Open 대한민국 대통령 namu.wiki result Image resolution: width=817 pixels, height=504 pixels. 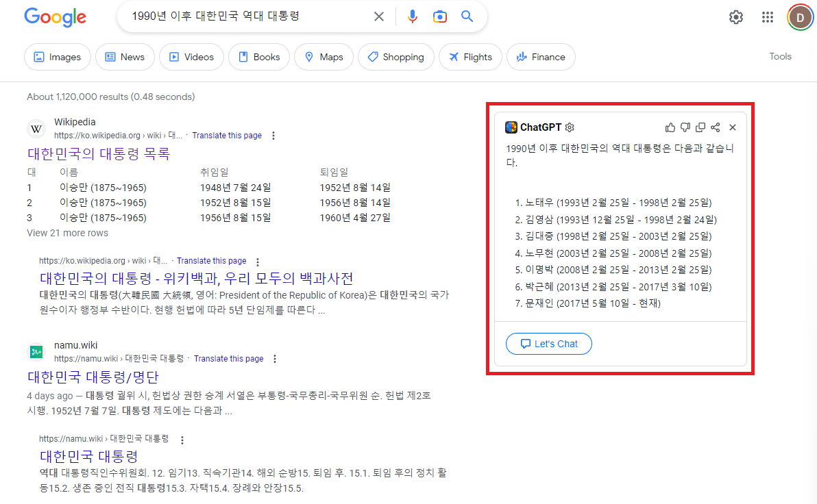(x=88, y=457)
